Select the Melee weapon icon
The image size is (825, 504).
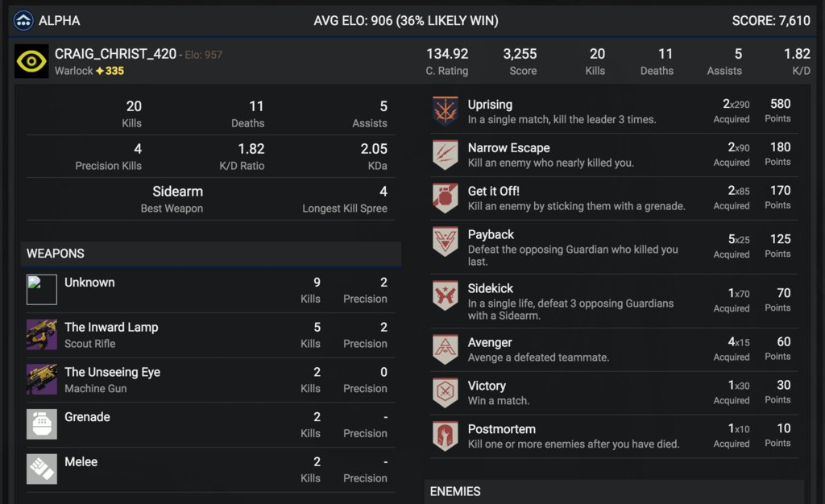point(42,469)
